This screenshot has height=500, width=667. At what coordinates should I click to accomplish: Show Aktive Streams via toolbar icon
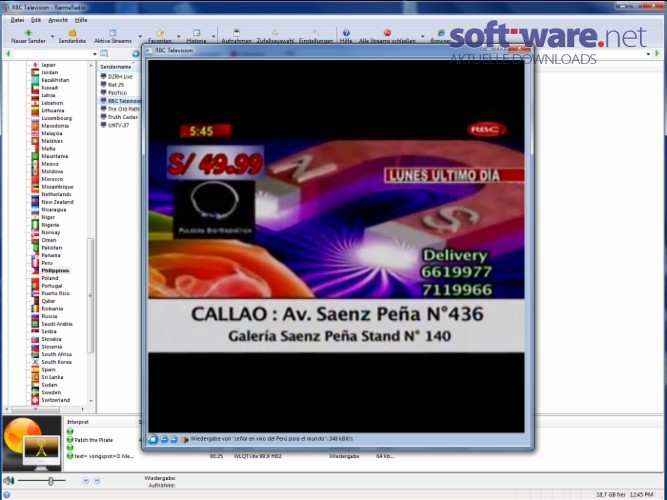pyautogui.click(x=113, y=33)
